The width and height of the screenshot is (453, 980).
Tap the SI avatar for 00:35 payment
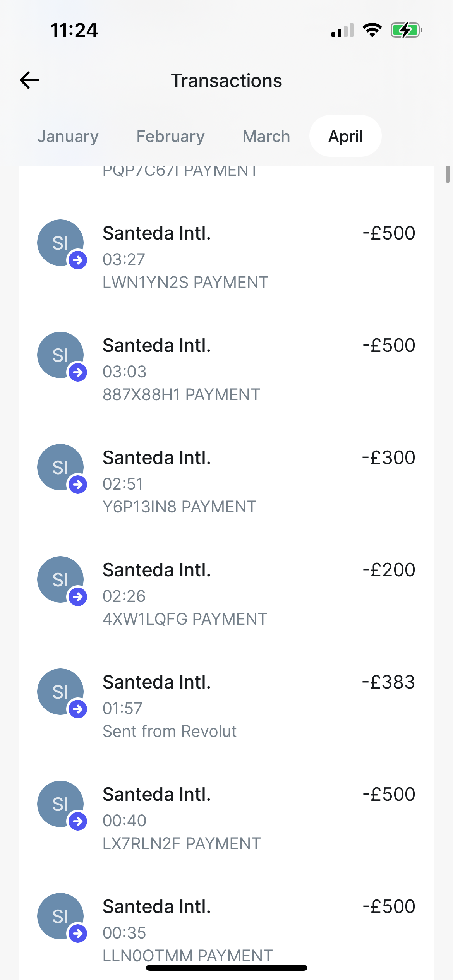click(x=60, y=916)
